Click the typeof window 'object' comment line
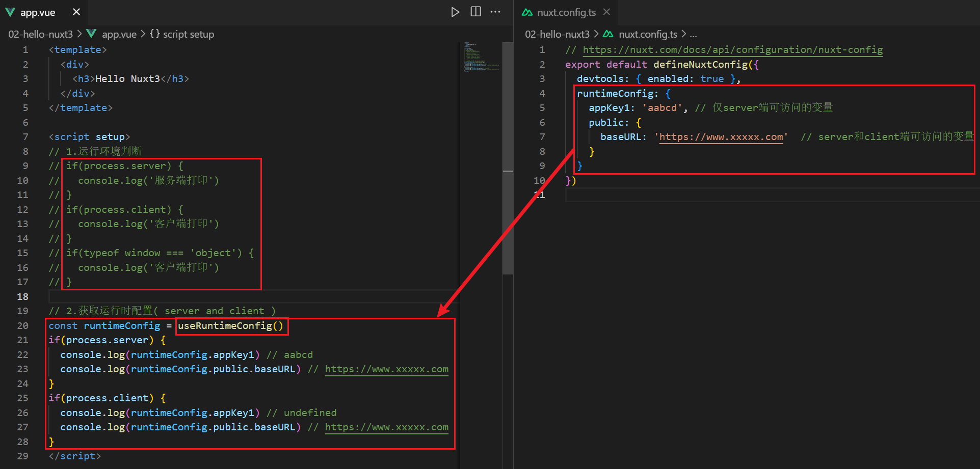 click(x=151, y=253)
